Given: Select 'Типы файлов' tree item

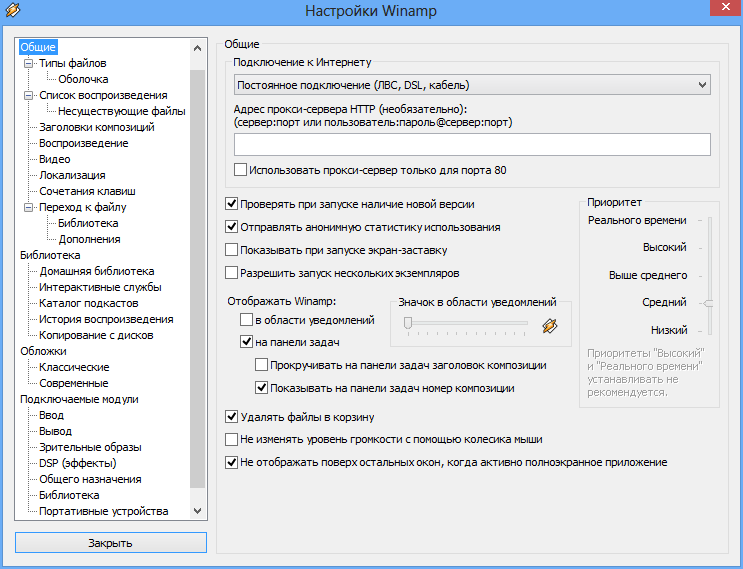Looking at the screenshot, I should coord(72,63).
